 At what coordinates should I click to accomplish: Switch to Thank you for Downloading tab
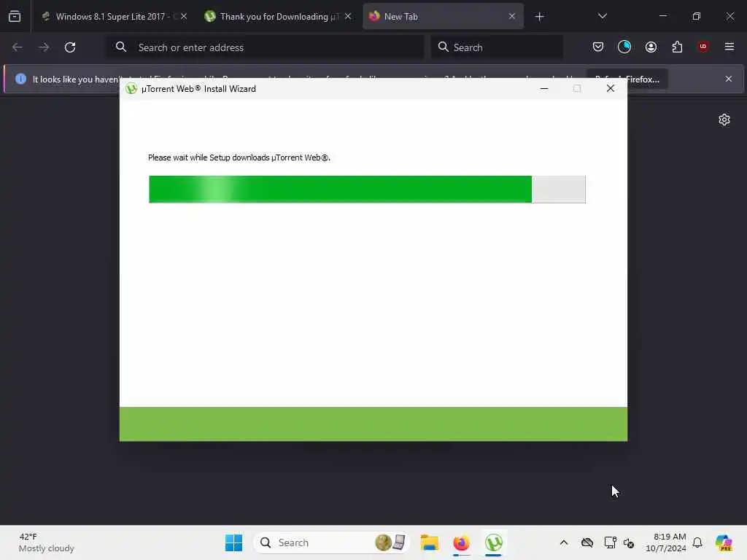point(279,17)
